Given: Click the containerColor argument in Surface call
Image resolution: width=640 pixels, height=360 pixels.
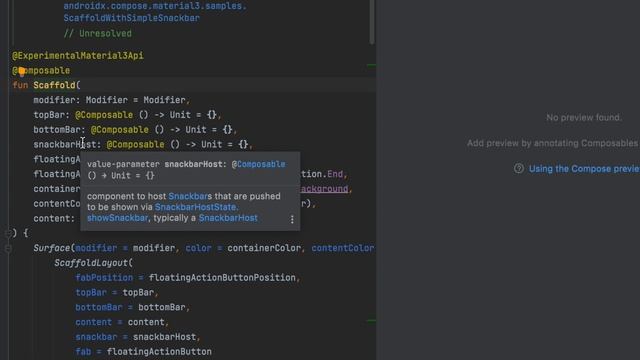Looking at the screenshot, I should [264, 248].
